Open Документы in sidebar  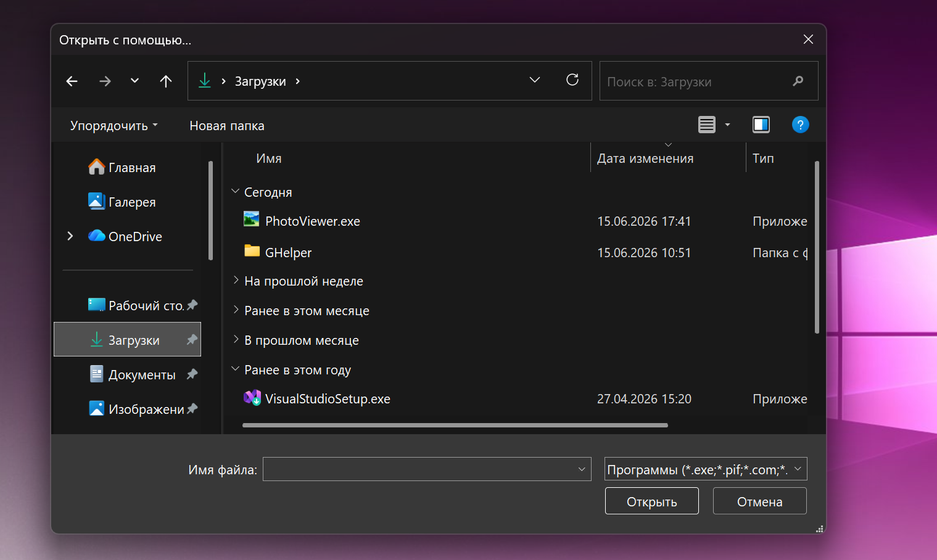(128, 374)
